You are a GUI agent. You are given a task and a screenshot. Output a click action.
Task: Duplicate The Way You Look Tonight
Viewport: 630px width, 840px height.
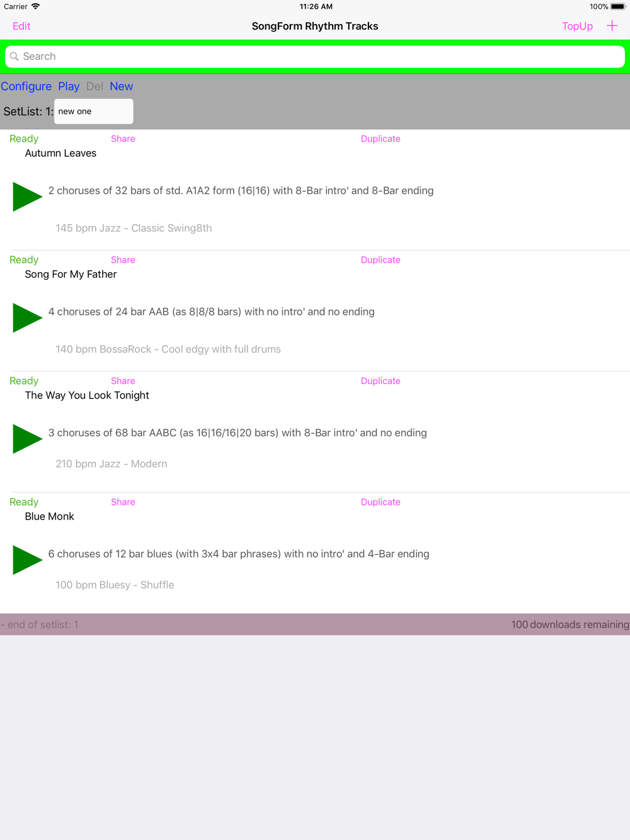(x=381, y=381)
